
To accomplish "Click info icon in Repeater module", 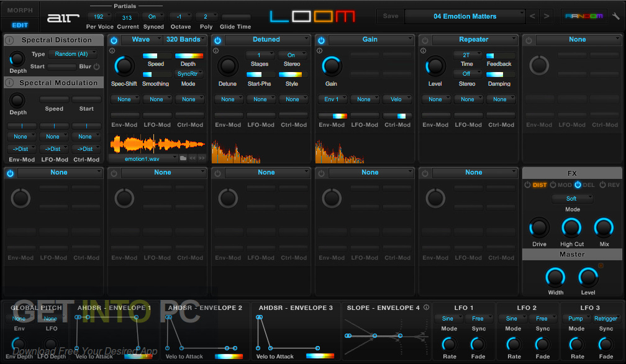I will [423, 51].
